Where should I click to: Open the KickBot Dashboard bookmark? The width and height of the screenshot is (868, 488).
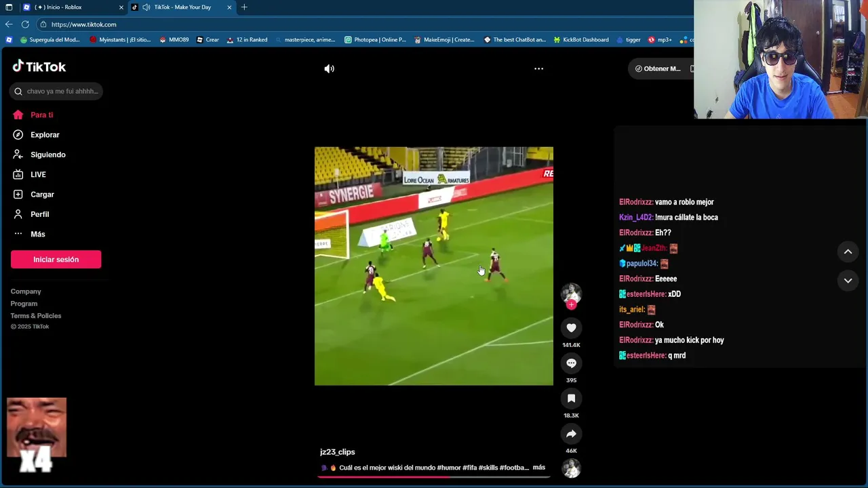pos(581,40)
